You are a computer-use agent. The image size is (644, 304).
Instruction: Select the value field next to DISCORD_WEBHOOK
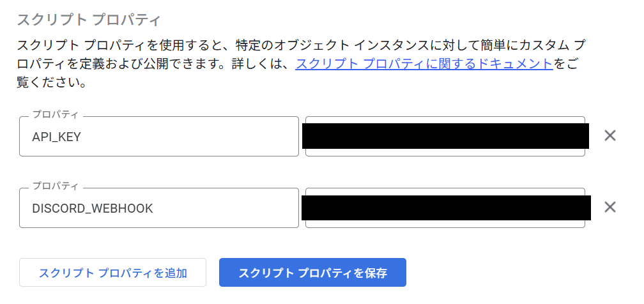pos(445,224)
